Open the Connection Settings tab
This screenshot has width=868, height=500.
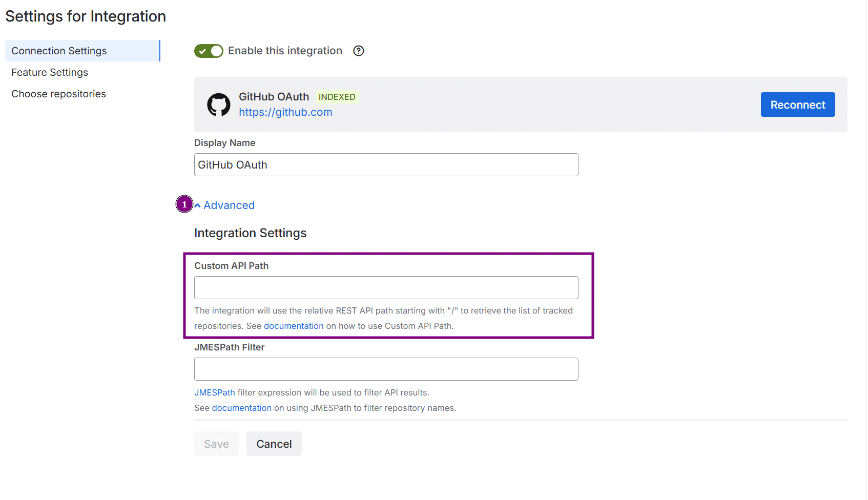pyautogui.click(x=59, y=51)
